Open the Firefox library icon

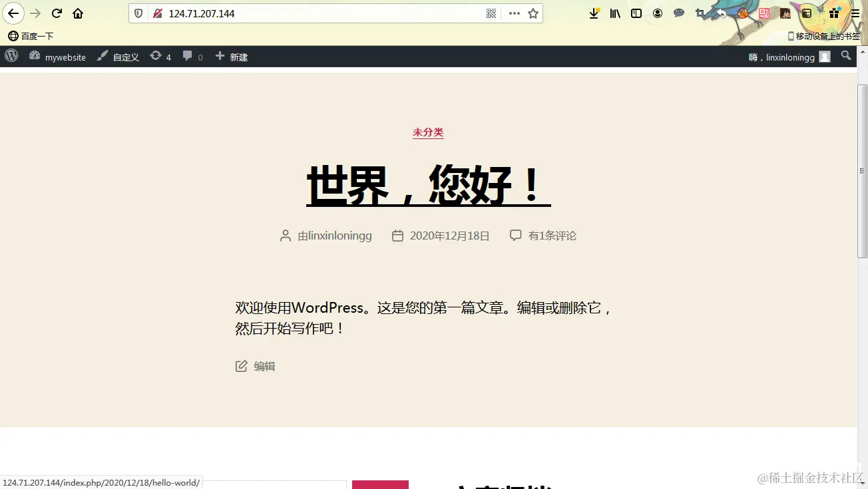tap(615, 13)
